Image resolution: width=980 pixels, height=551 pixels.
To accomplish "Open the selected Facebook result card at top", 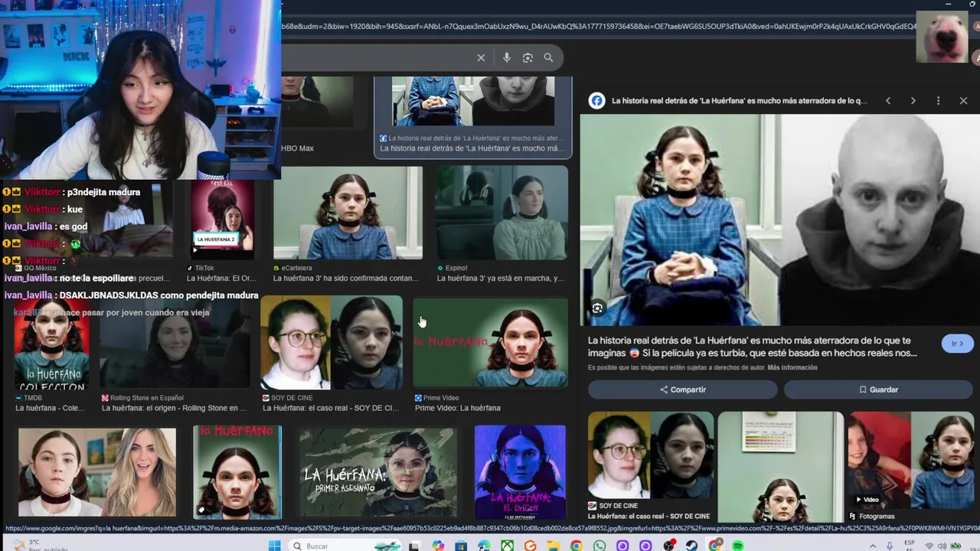I will pos(472,116).
